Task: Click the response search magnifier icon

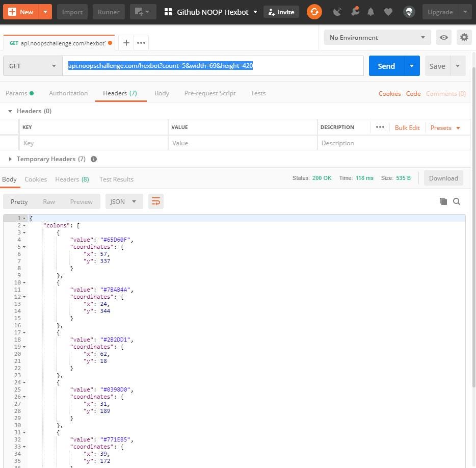Action: 457,201
